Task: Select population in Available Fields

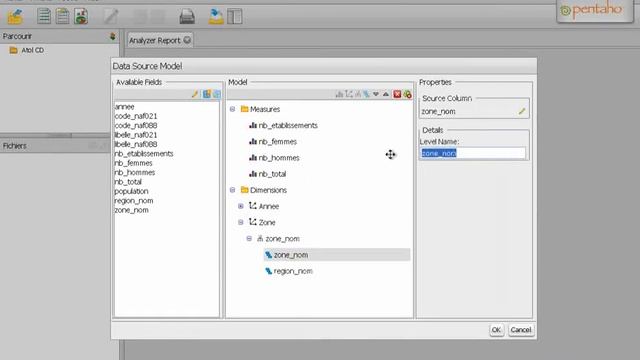Action: click(131, 191)
